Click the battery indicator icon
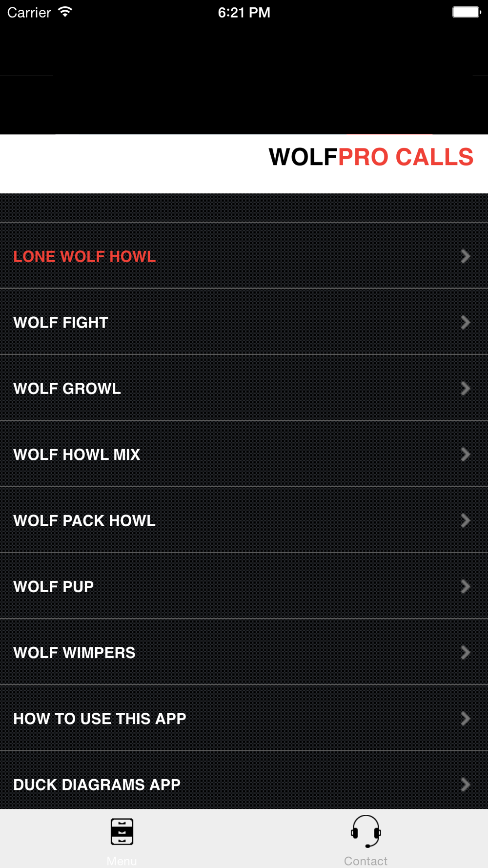 click(x=467, y=12)
